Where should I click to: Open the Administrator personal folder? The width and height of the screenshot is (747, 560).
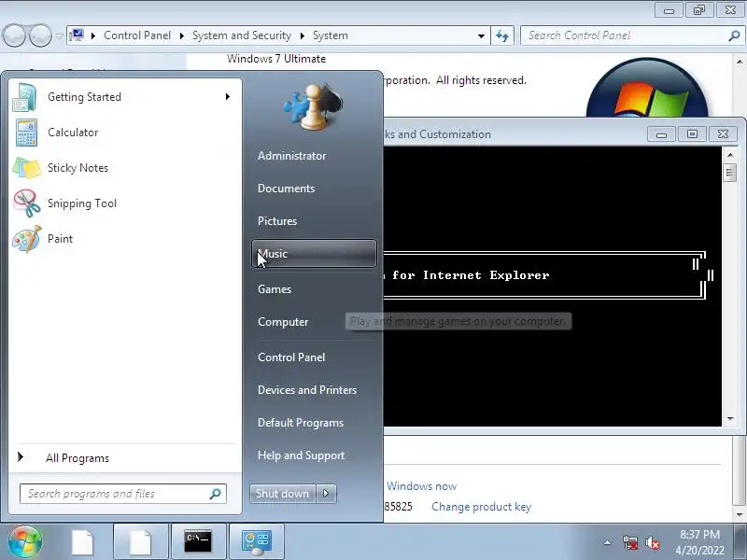tap(314, 156)
